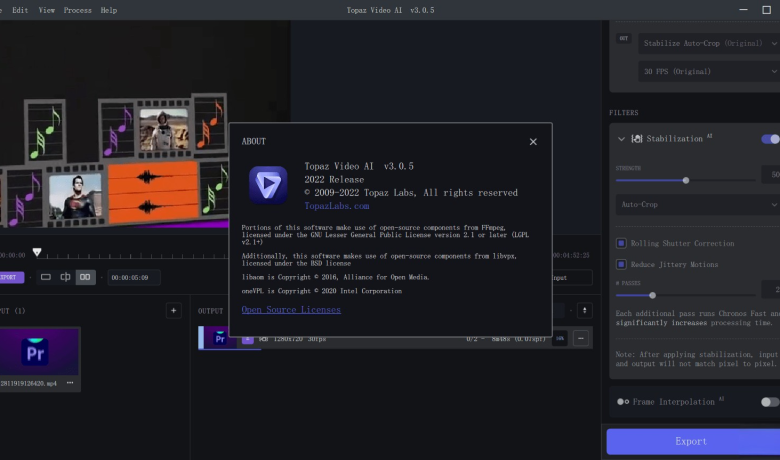Viewport: 780px width, 460px height.
Task: Adjust the # Passes slider handle
Action: 653,295
